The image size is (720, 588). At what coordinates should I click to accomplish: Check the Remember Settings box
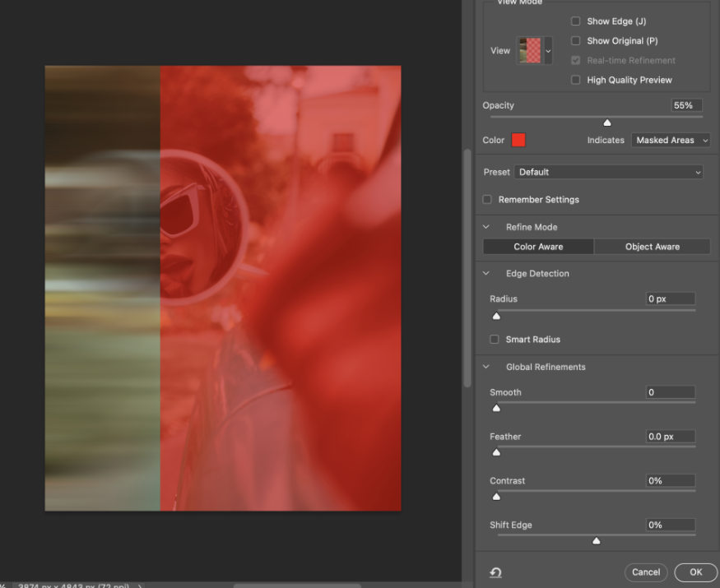pos(487,199)
